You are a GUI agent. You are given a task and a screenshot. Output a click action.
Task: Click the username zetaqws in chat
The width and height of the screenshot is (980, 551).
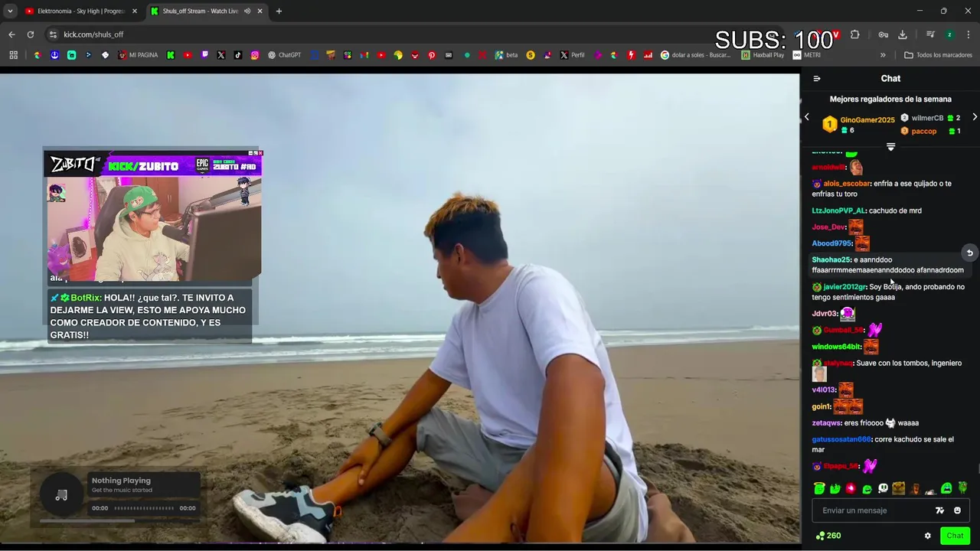click(x=826, y=422)
